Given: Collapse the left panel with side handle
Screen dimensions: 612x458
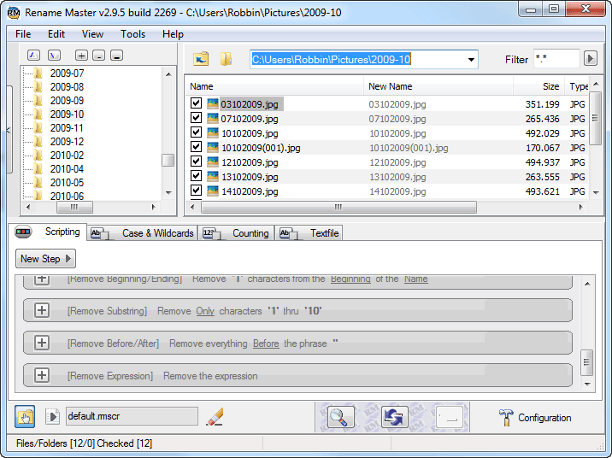Looking at the screenshot, I should [x=9, y=130].
